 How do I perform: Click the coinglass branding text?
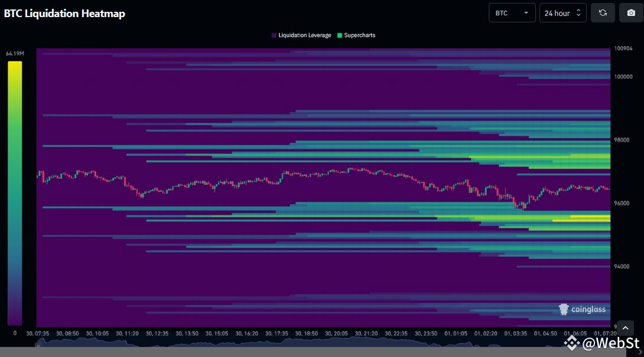pyautogui.click(x=589, y=309)
